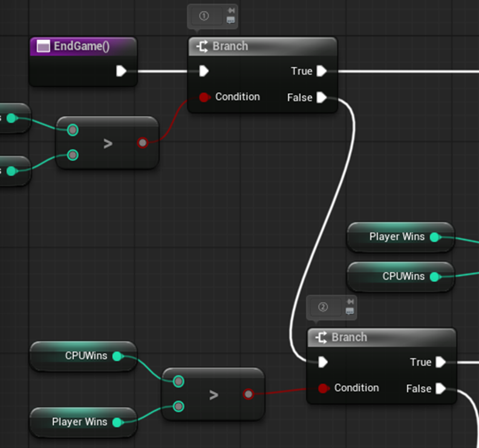Viewport: 479px width, 448px height.
Task: Toggle bubble visibility icon on comment bubble 2
Action: point(350,311)
